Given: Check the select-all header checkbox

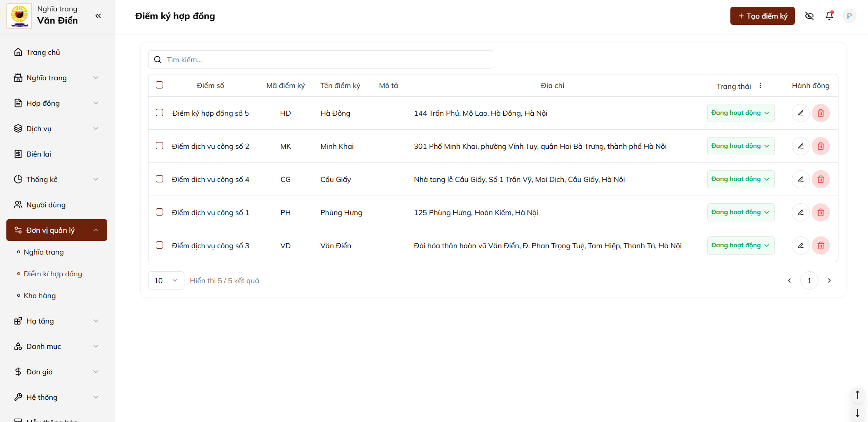Looking at the screenshot, I should point(159,85).
